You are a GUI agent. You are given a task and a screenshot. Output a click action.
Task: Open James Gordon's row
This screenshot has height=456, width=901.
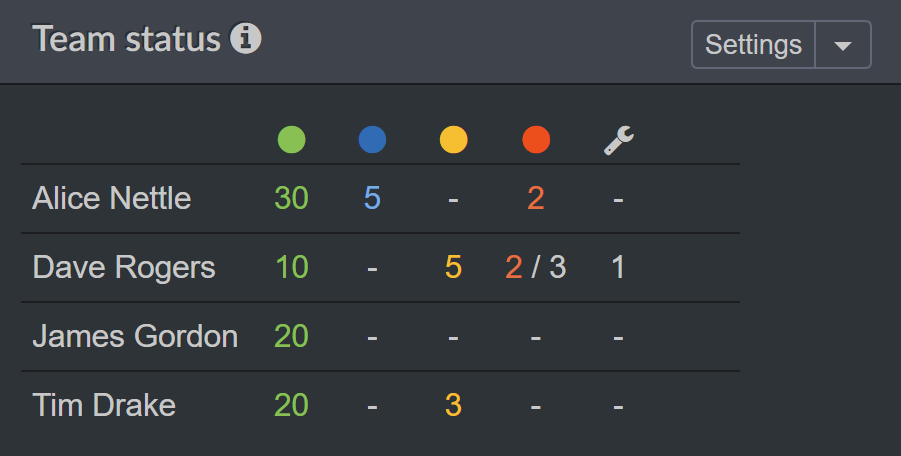[x=135, y=336]
